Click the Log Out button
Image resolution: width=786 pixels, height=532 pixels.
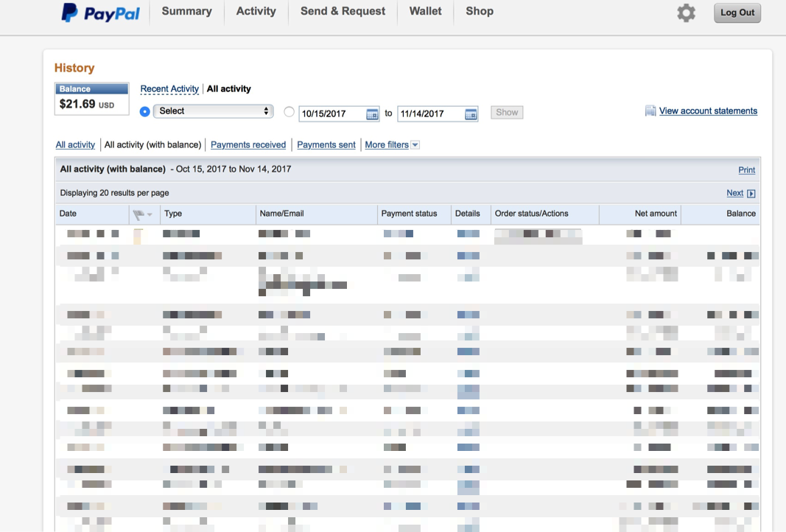[x=737, y=13]
